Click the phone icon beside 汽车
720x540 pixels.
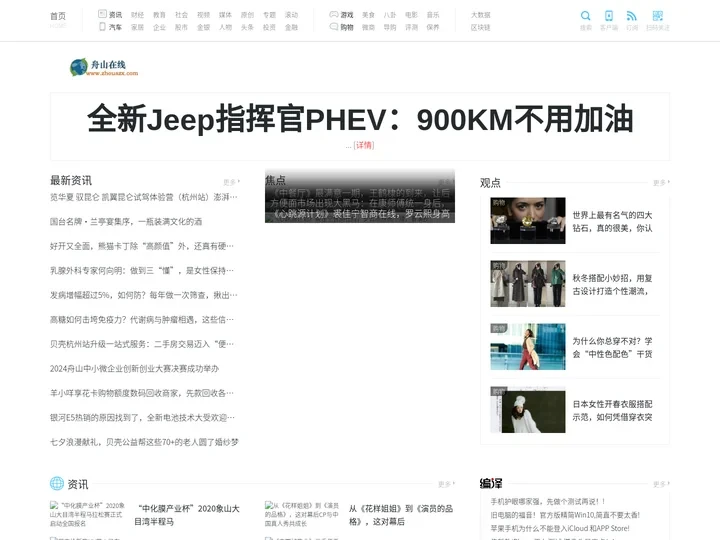click(x=102, y=27)
